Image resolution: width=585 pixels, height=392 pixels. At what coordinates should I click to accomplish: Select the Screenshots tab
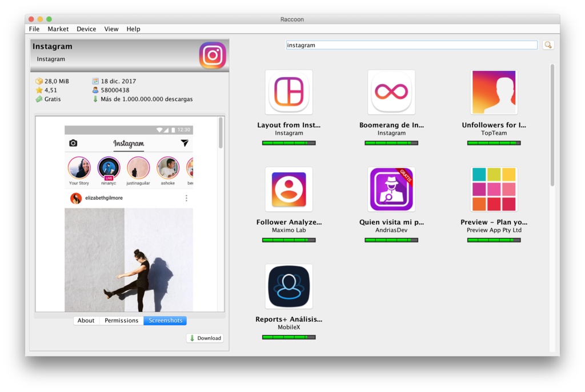(x=165, y=321)
